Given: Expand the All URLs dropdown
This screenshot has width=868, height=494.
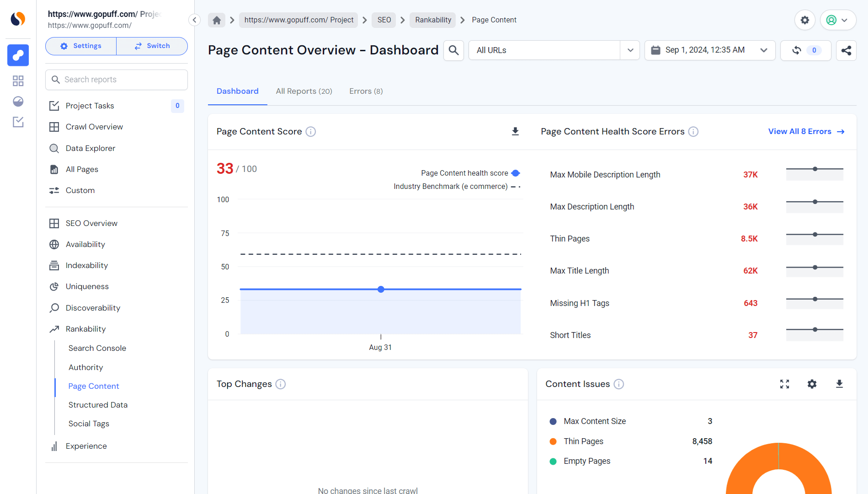Looking at the screenshot, I should tap(630, 50).
